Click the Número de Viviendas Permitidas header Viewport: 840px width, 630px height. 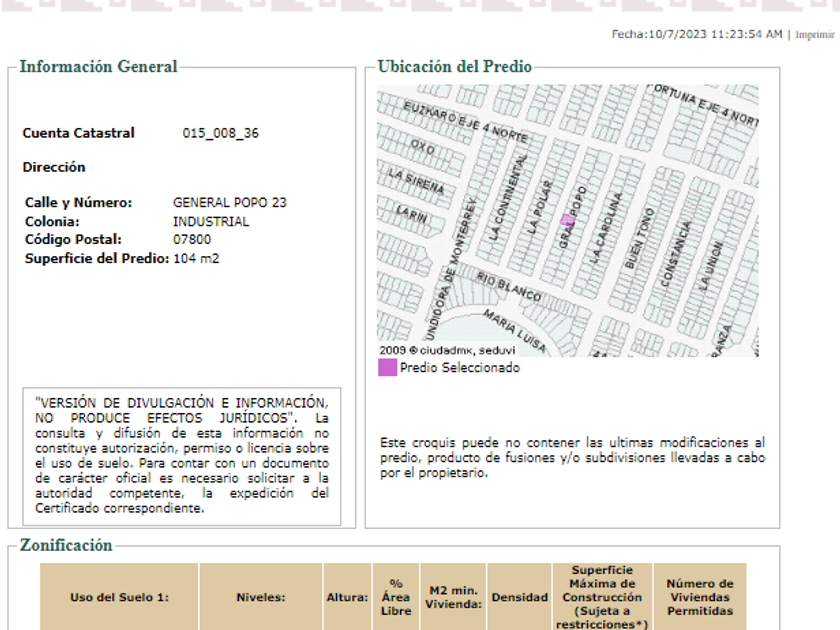699,597
